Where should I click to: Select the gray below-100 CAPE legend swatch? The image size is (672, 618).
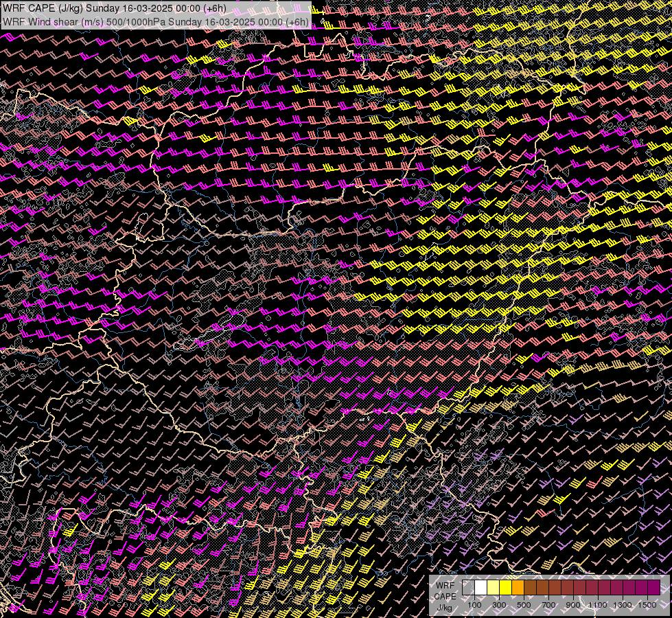468,588
